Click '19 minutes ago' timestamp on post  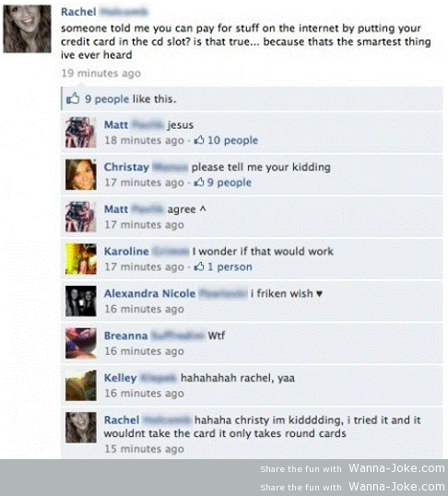(101, 73)
